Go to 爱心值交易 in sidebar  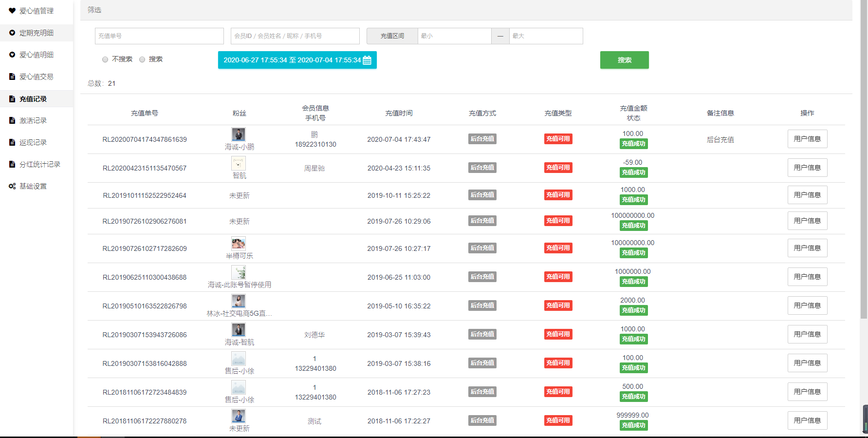tap(37, 76)
